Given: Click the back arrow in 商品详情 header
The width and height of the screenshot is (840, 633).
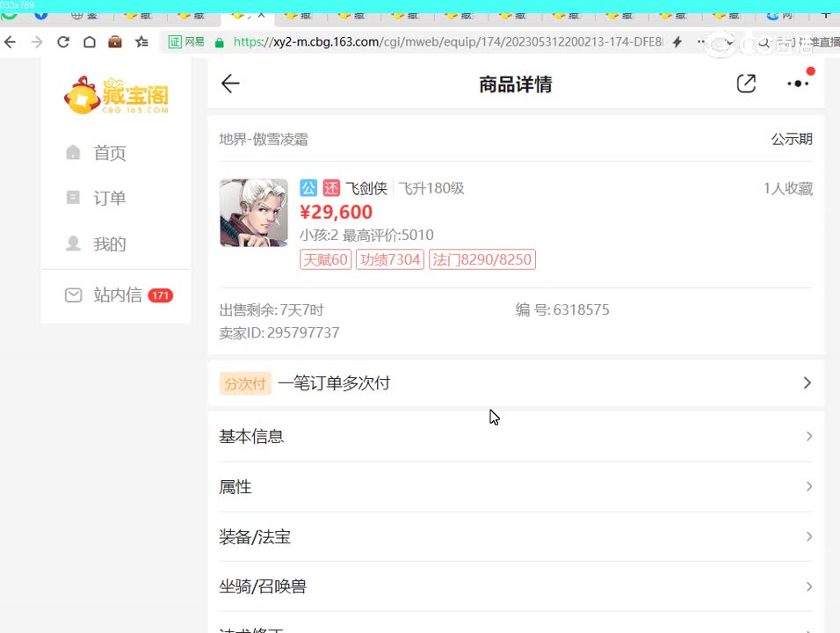Looking at the screenshot, I should (230, 84).
